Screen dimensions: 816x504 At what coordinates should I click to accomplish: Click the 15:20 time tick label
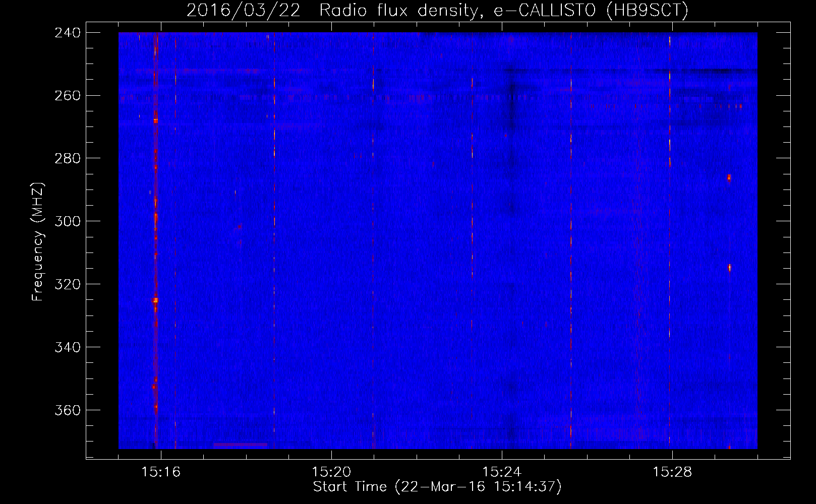point(331,472)
